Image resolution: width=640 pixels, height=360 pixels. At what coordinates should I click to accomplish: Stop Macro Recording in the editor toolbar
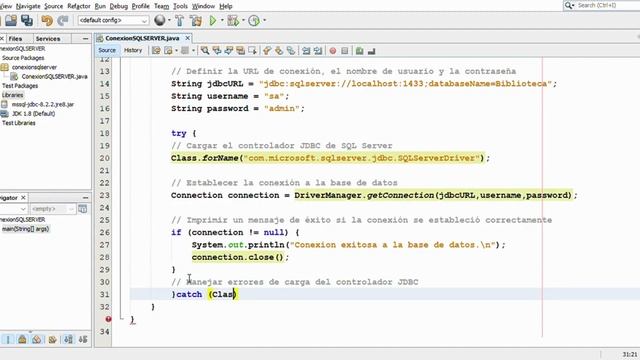[x=344, y=51]
